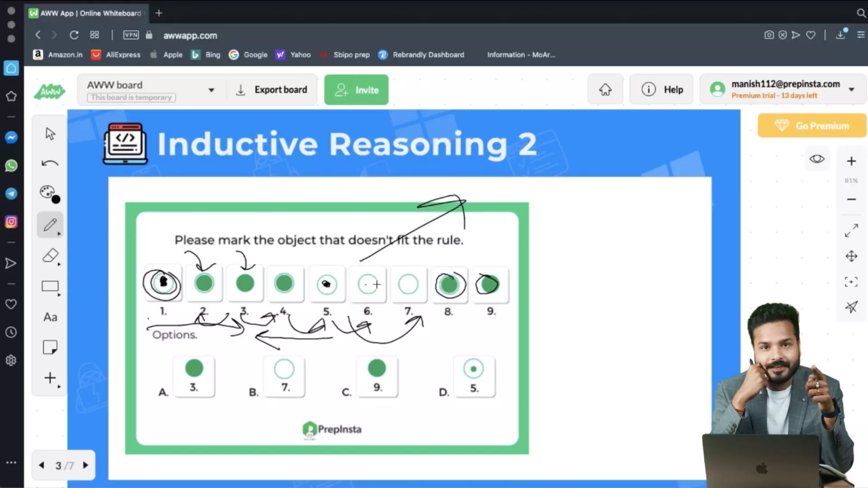
Task: Add a sticky note
Action: pyautogui.click(x=50, y=347)
